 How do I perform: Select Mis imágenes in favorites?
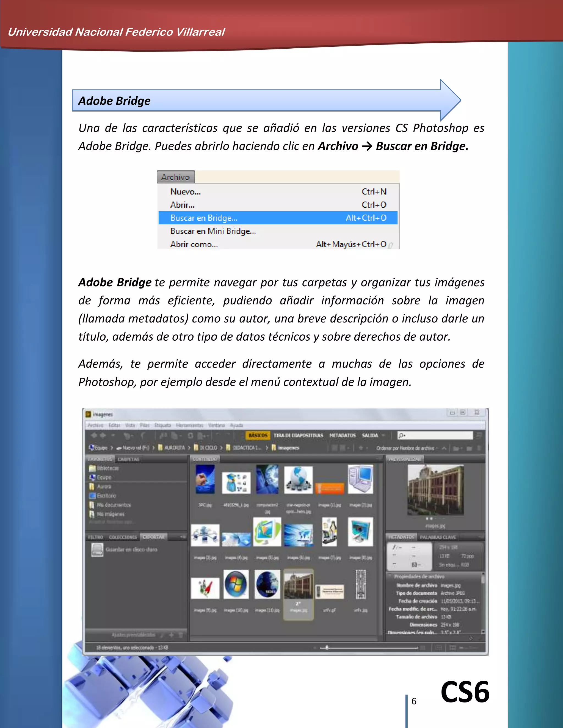pos(107,514)
